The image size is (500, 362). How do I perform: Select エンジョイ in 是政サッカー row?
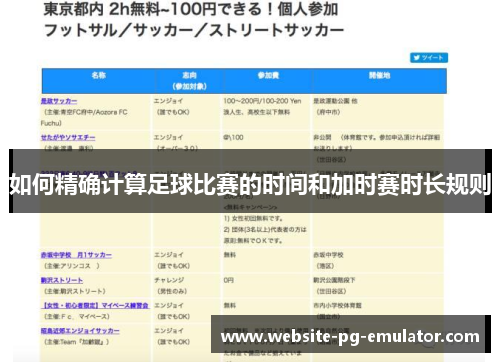coord(168,101)
